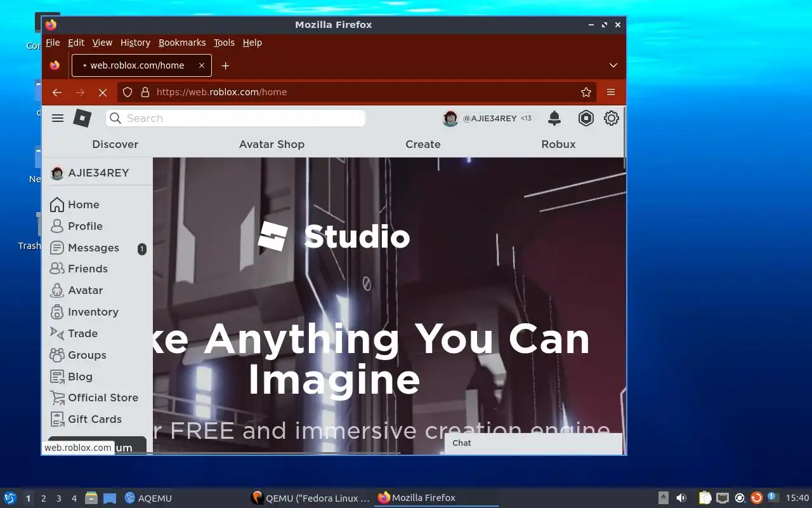The width and height of the screenshot is (812, 508).
Task: Open the Robux navigation link
Action: point(558,144)
